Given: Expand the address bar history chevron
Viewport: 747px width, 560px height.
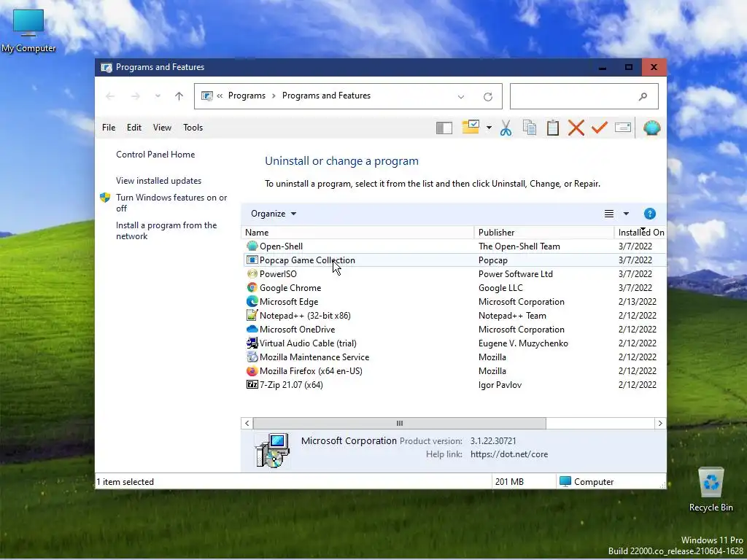Looking at the screenshot, I should pos(461,97).
